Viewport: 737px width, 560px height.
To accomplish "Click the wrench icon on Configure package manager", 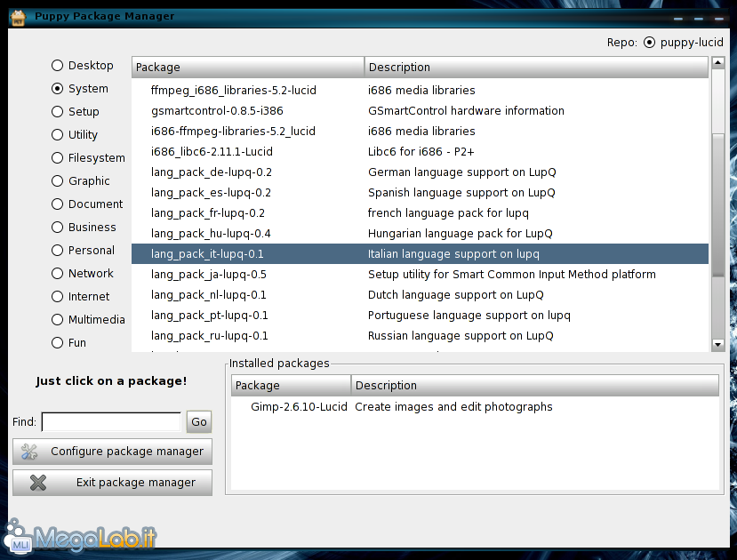I will 30,452.
